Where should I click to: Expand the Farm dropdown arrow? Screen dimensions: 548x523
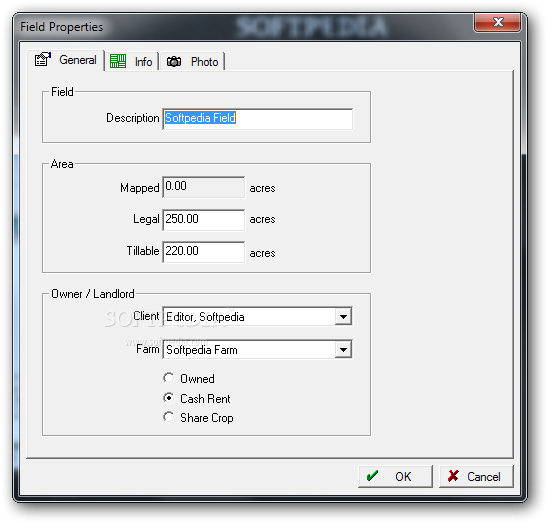click(x=343, y=350)
